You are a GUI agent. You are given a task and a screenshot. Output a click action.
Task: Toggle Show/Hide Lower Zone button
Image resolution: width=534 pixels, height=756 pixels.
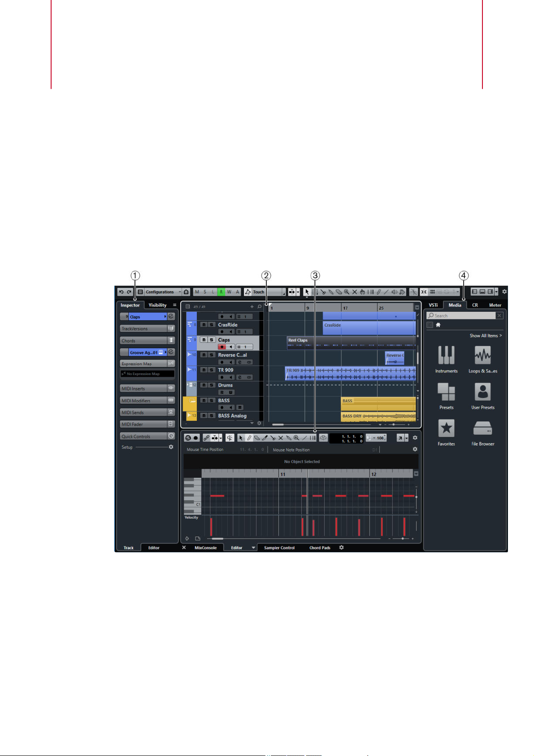tap(482, 292)
